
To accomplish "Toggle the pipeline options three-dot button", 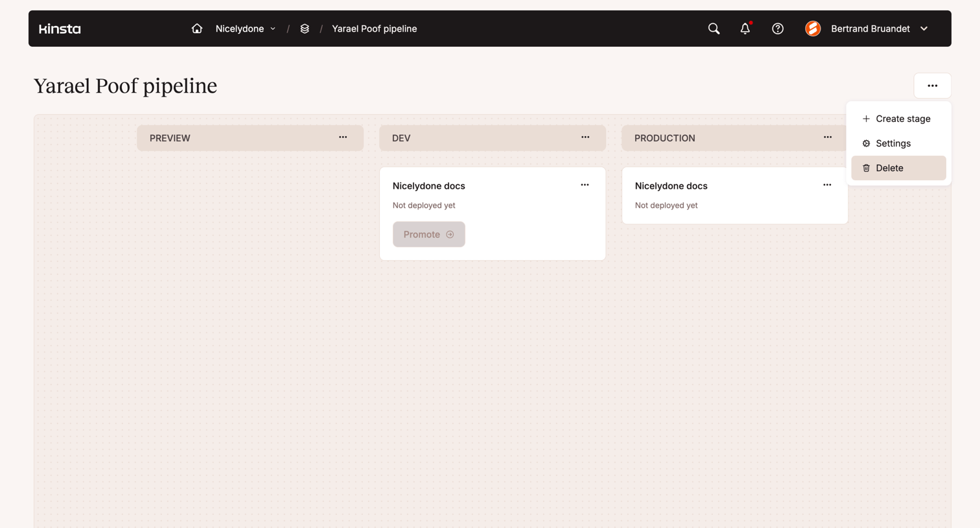I will (x=932, y=86).
